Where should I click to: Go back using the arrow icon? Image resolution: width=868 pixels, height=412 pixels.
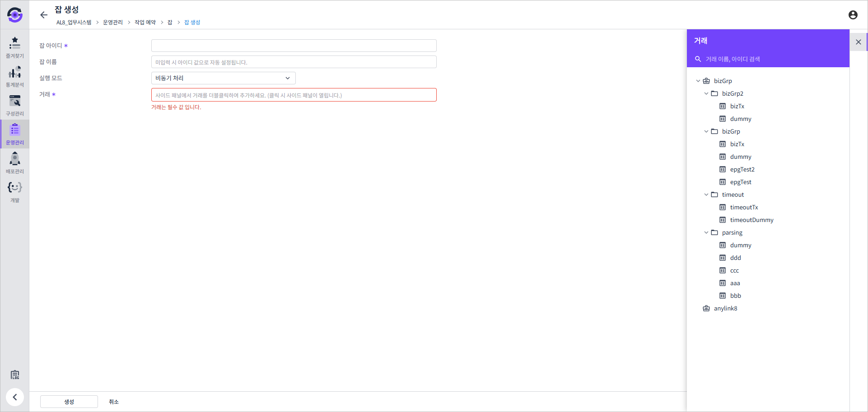pyautogui.click(x=44, y=15)
